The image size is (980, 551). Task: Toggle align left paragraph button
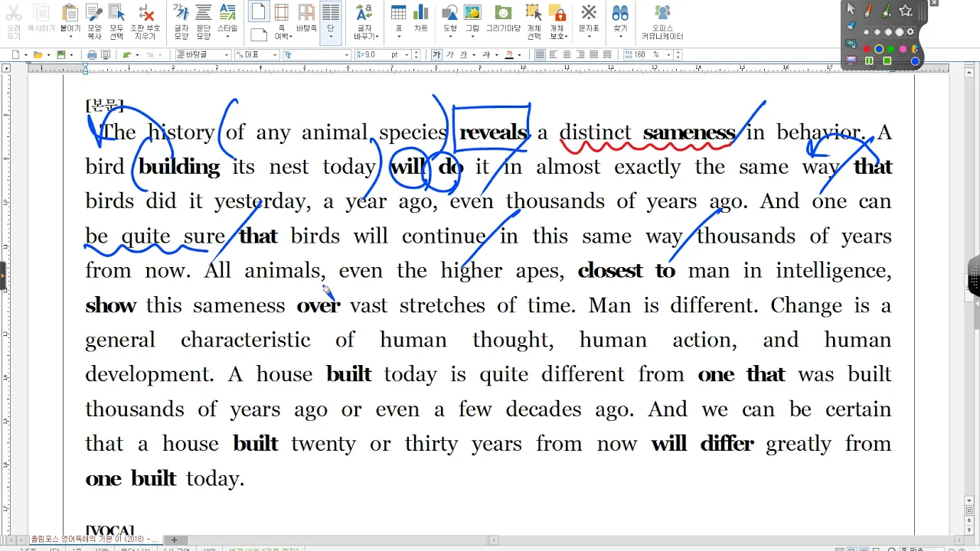(554, 55)
